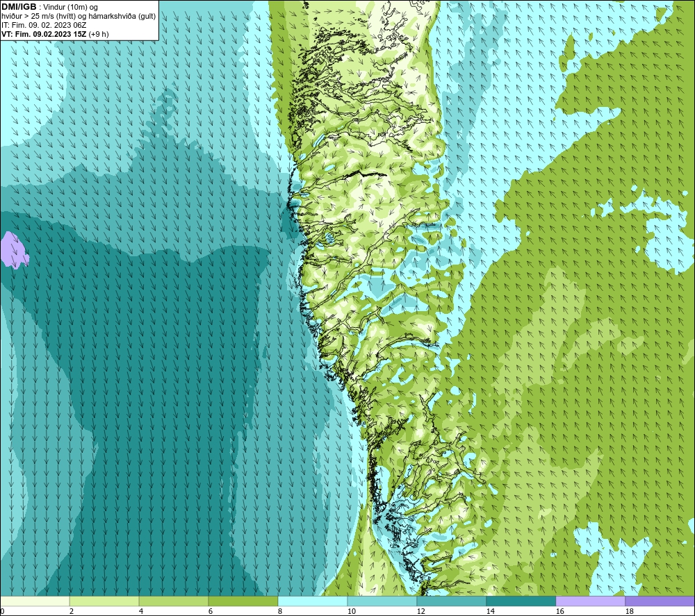
Task: Click legend scale label '12'
Action: click(420, 611)
